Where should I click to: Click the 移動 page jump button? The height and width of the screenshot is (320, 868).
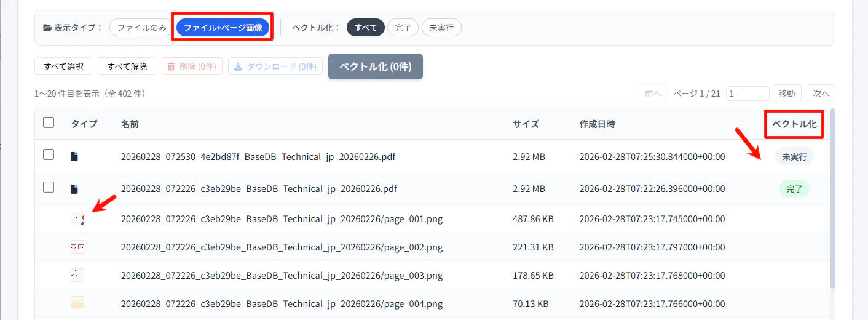tap(787, 94)
